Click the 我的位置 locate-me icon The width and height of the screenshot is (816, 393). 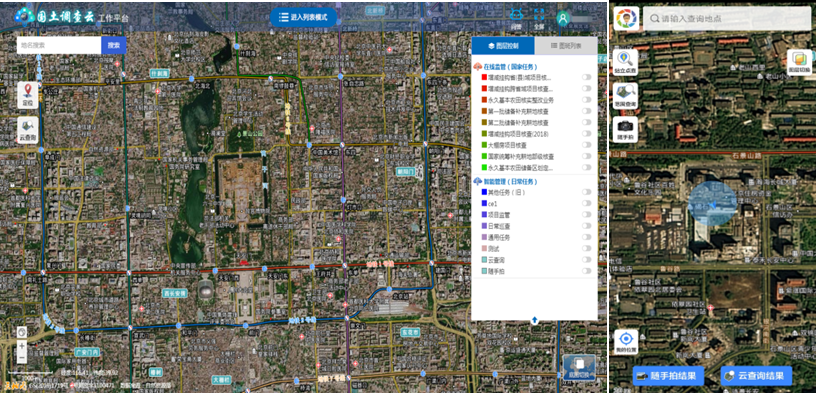(x=625, y=342)
